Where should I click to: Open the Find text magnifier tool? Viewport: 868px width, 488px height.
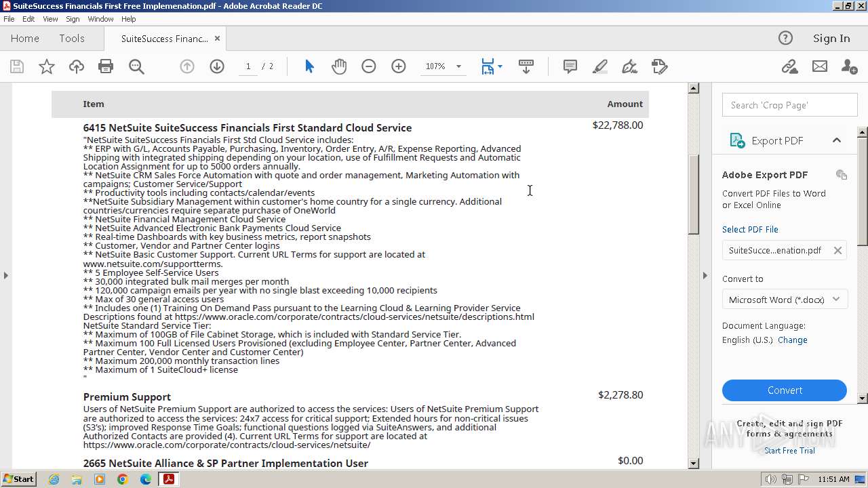pyautogui.click(x=136, y=66)
